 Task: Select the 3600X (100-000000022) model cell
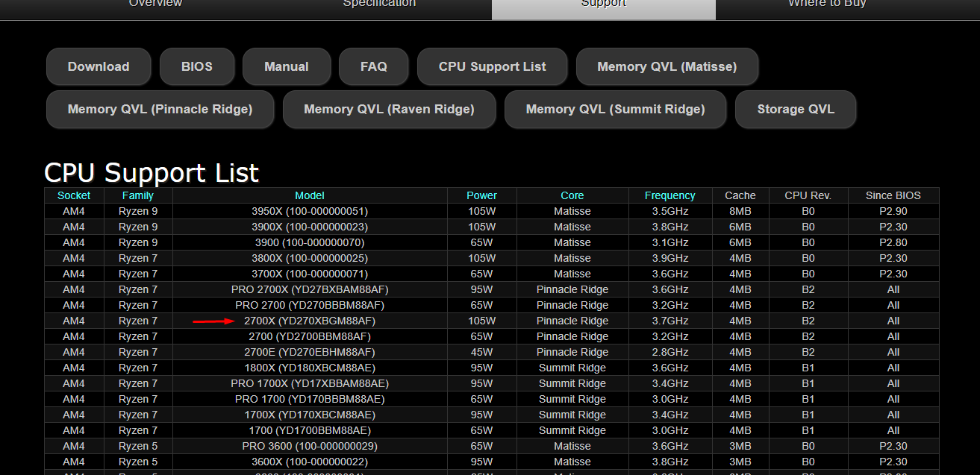coord(310,462)
